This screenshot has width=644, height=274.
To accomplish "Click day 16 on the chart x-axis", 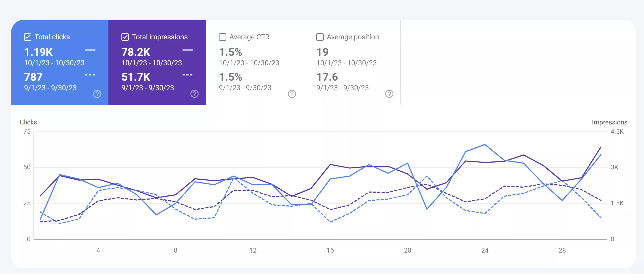I will click(330, 250).
